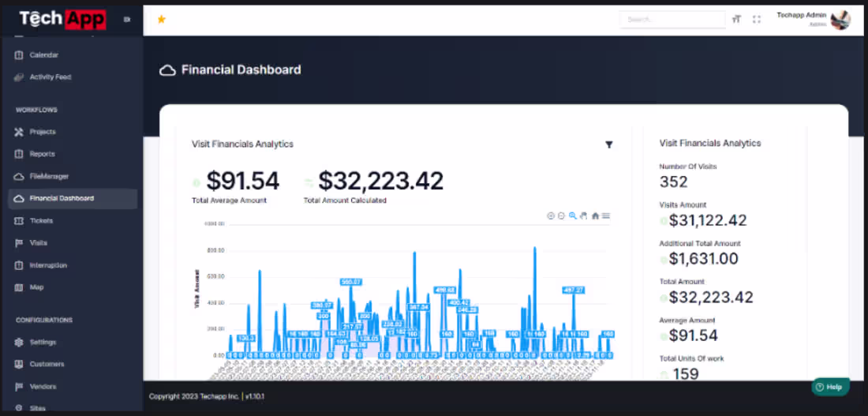868x416 pixels.
Task: Click the Copyright 2023 Techapp Inc. text
Action: coord(194,396)
